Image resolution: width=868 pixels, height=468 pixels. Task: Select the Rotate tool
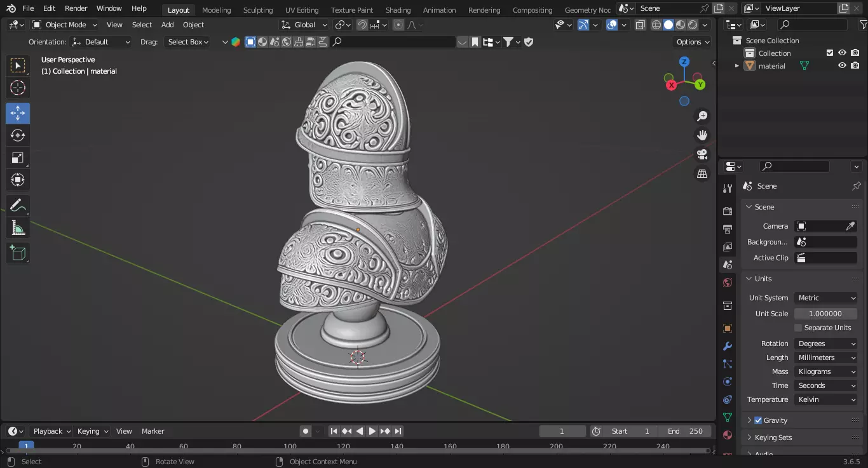18,135
